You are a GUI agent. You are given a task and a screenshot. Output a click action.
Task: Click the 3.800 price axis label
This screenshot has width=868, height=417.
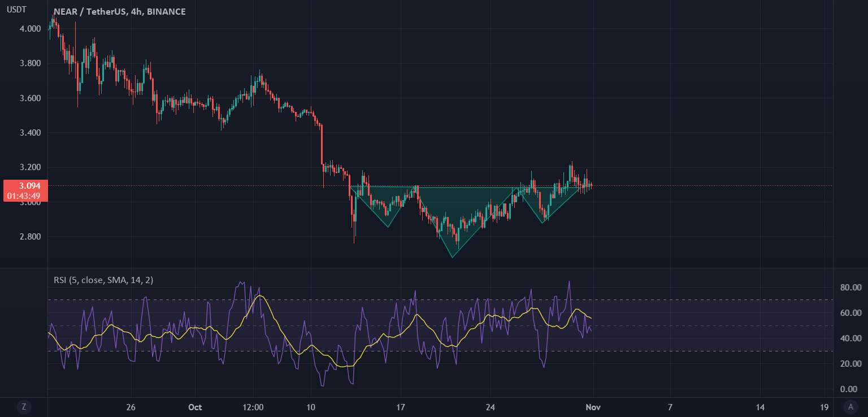[x=31, y=63]
